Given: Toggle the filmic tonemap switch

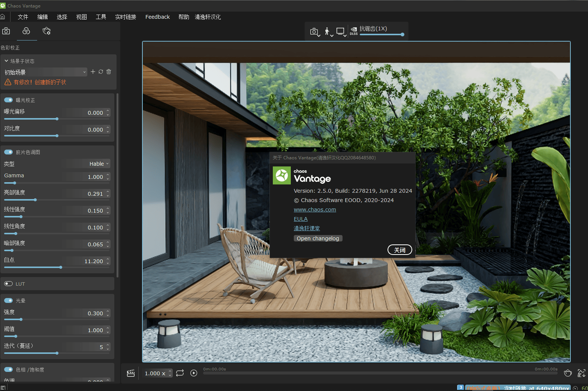Looking at the screenshot, I should (x=8, y=152).
